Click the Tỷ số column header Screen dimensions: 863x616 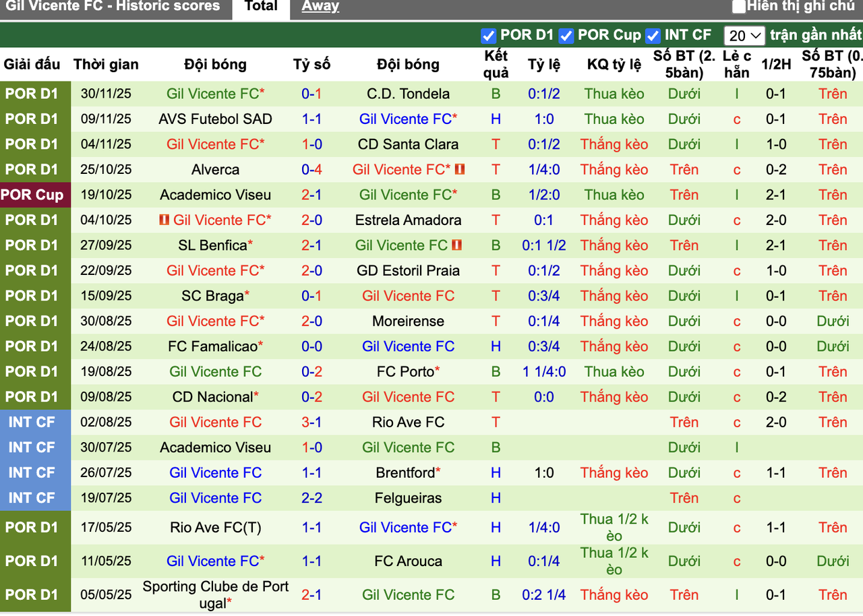[311, 65]
